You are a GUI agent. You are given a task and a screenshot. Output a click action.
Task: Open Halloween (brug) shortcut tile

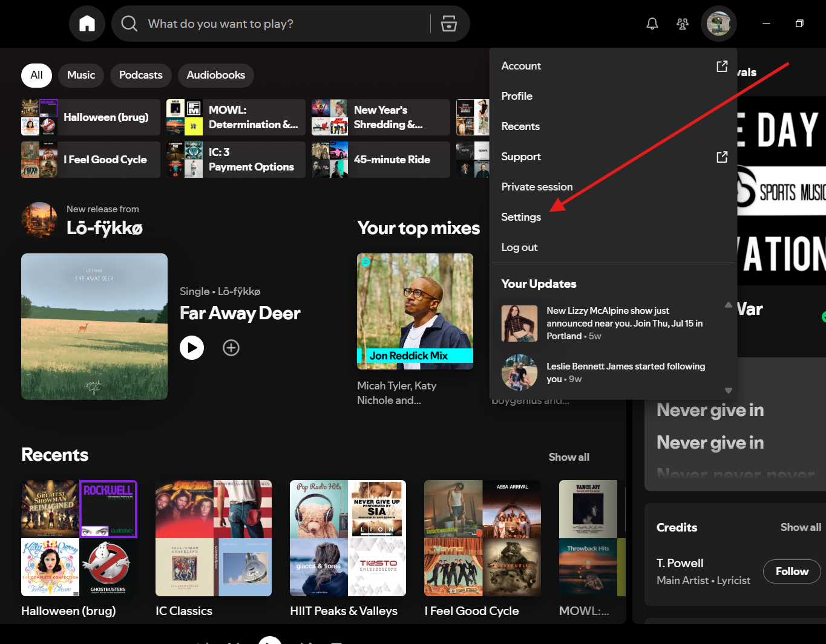(91, 117)
